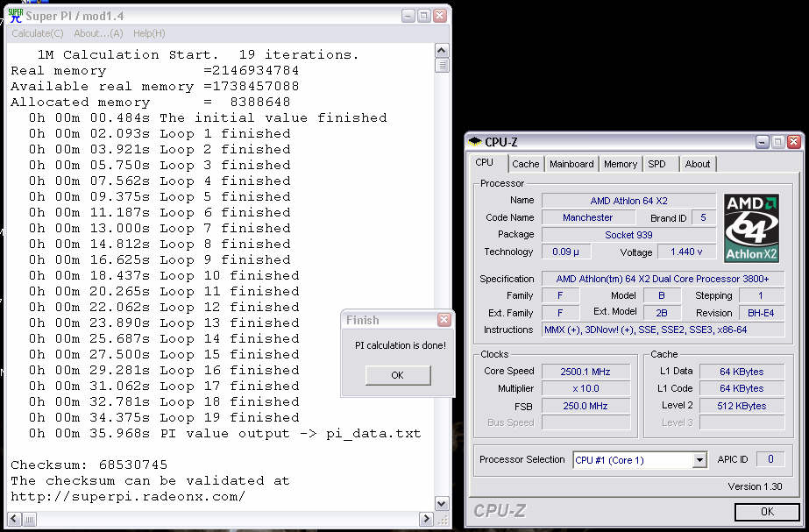809x532 pixels.
Task: Close the CPU-Z window
Action: (x=793, y=142)
